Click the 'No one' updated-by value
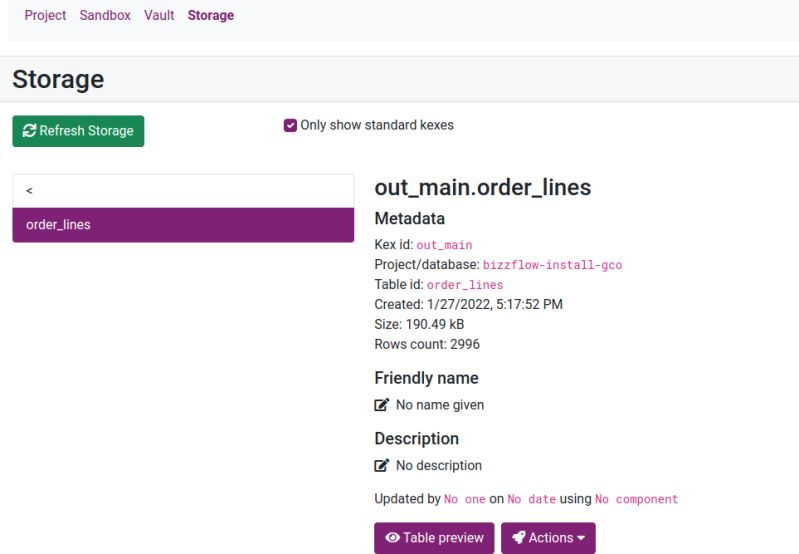This screenshot has height=554, width=799. (x=465, y=499)
